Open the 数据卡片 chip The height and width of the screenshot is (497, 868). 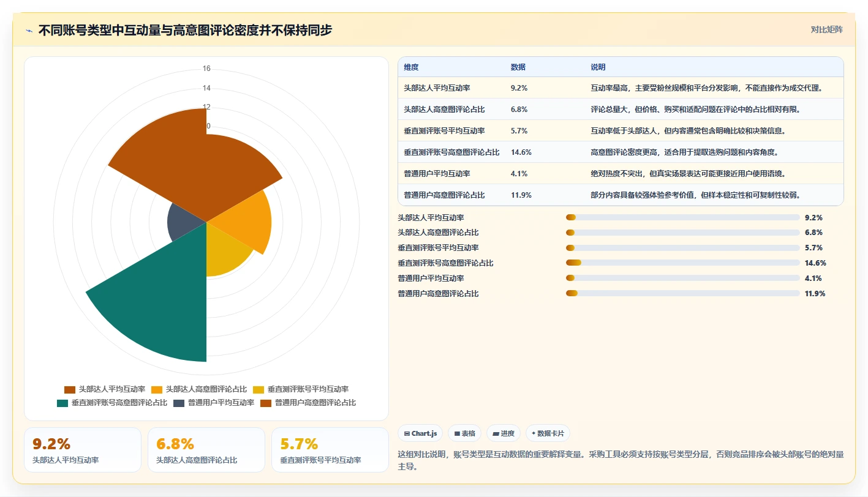coord(548,433)
